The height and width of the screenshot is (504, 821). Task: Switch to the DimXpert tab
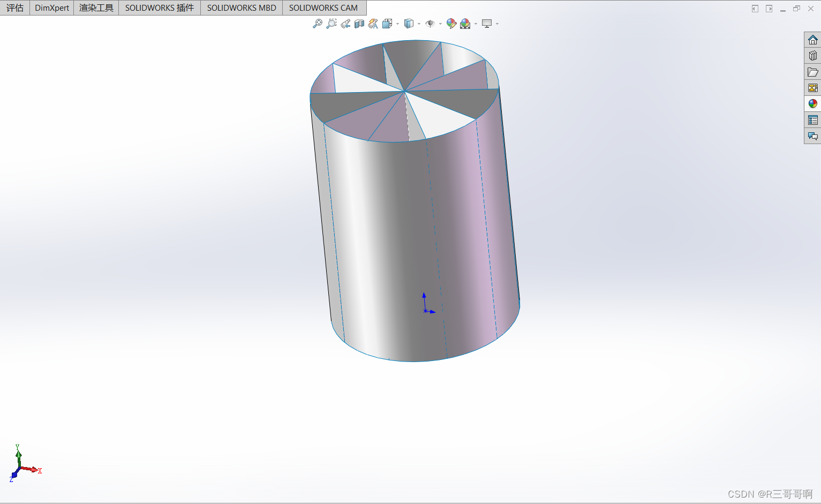52,7
